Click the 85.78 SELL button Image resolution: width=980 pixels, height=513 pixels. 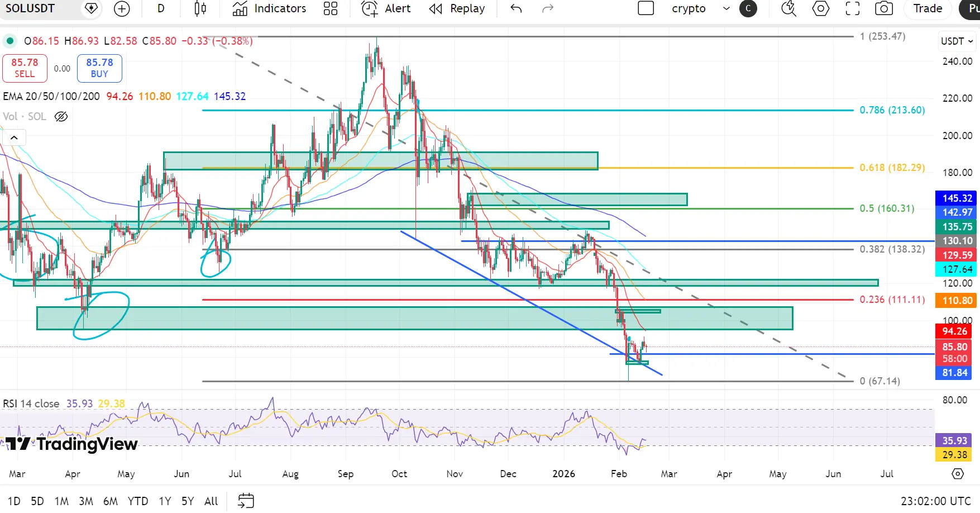[x=25, y=68]
